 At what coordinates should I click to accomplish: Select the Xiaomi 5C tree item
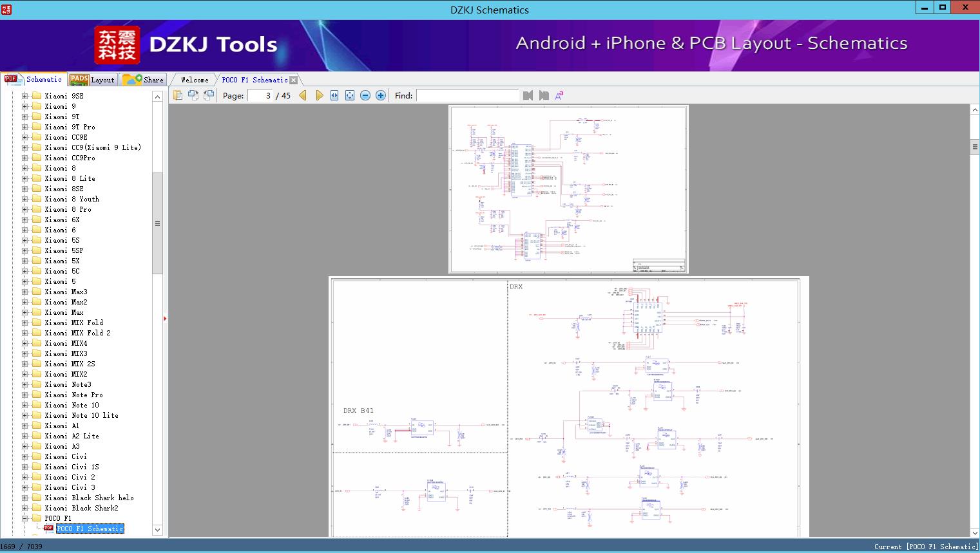point(62,271)
